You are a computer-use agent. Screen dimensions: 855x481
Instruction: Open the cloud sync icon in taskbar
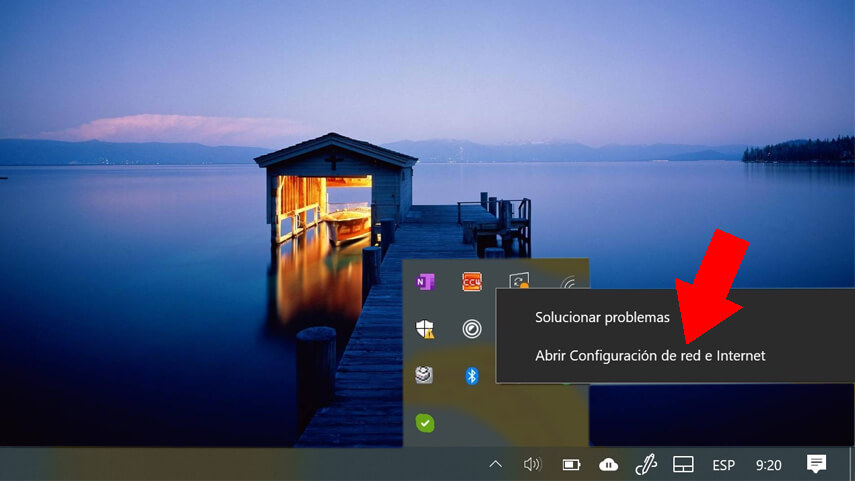click(x=608, y=465)
